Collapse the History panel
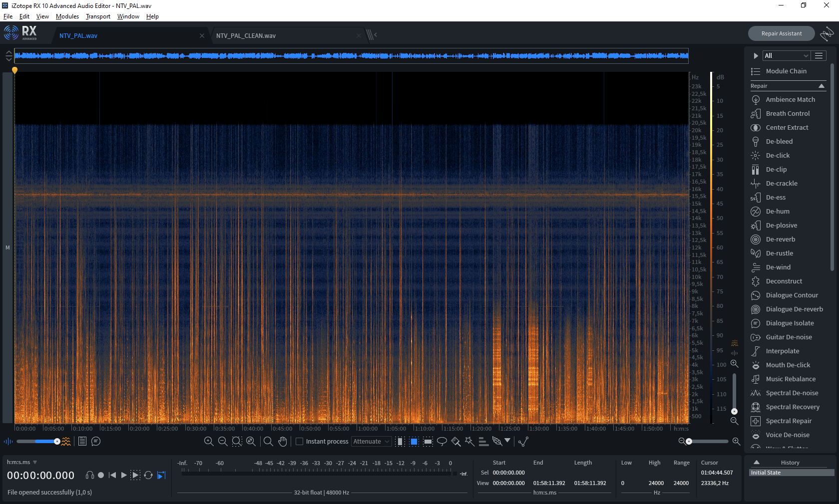The image size is (839, 504). pos(757,463)
